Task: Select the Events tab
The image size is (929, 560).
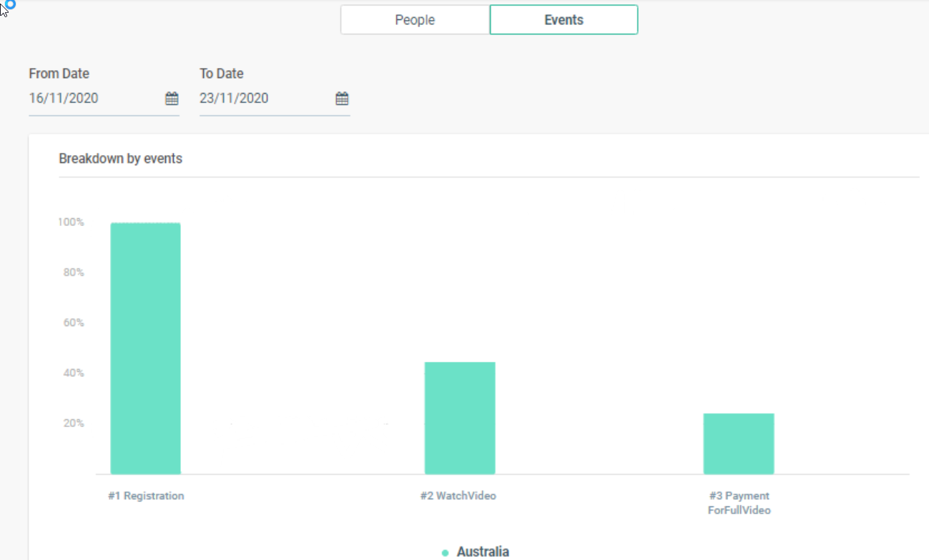Action: (564, 20)
